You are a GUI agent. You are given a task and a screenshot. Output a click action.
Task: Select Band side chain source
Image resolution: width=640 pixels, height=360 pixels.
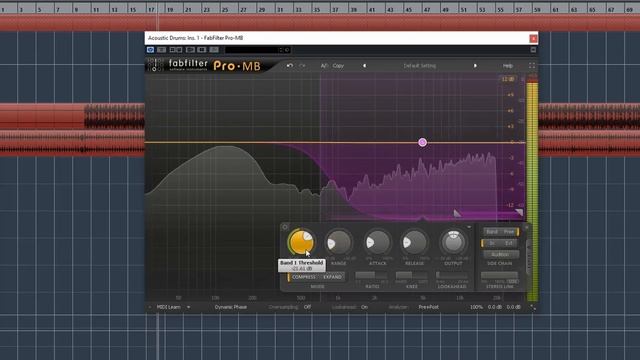tap(492, 232)
